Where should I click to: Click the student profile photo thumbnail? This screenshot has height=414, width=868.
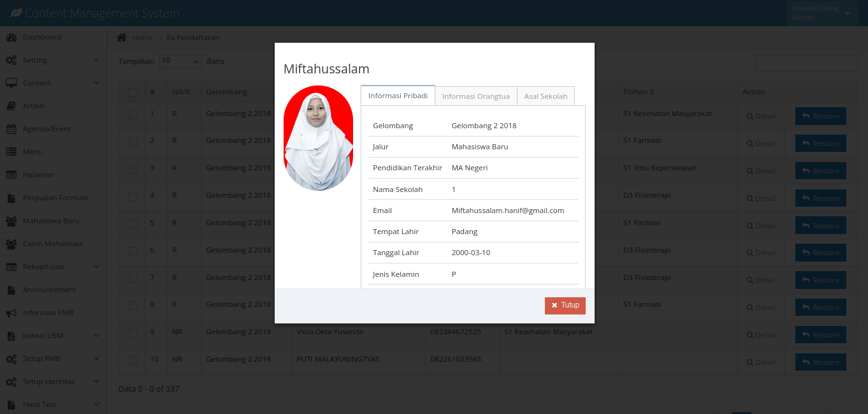(x=318, y=138)
